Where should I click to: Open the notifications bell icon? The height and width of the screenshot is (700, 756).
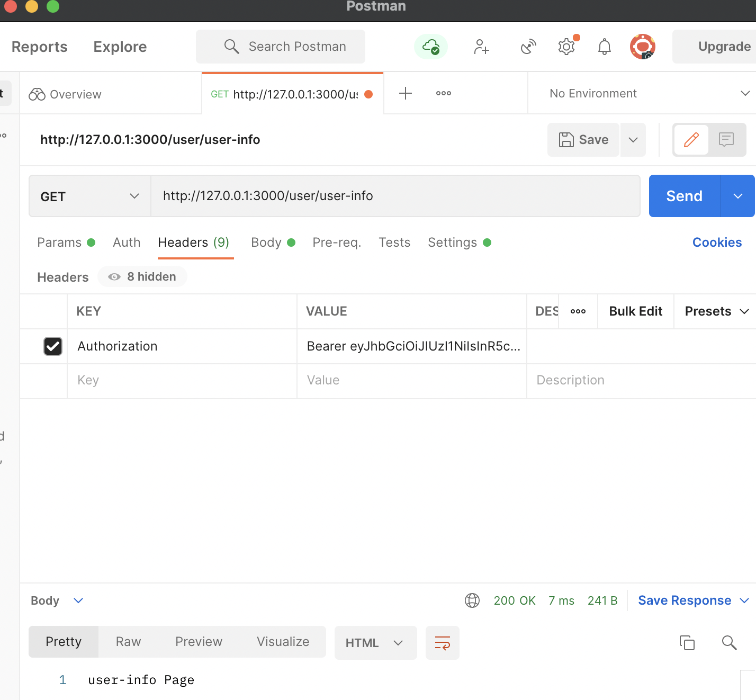click(605, 47)
